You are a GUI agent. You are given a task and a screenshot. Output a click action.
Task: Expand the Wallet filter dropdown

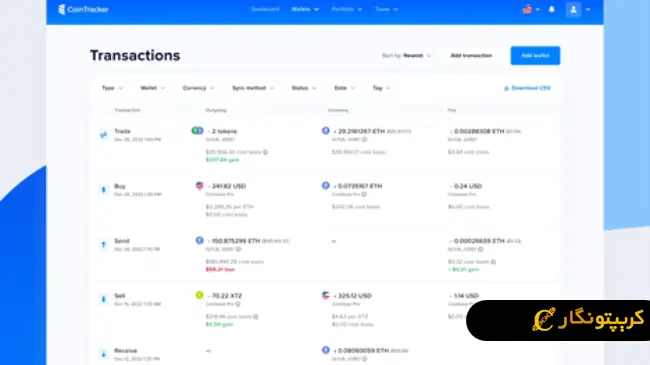[x=153, y=88]
